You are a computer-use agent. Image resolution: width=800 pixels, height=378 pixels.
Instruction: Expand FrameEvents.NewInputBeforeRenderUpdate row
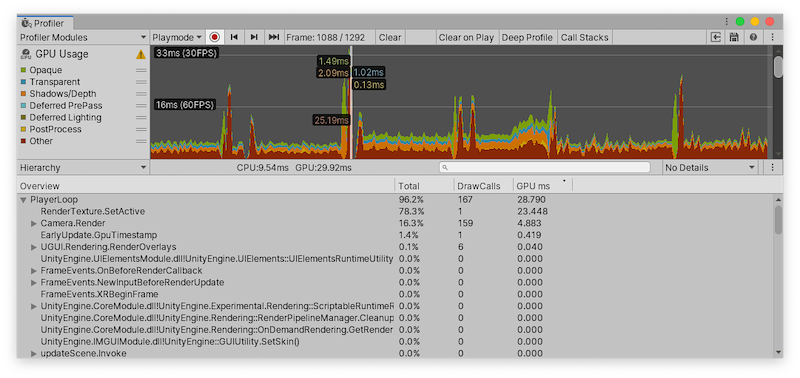click(34, 282)
